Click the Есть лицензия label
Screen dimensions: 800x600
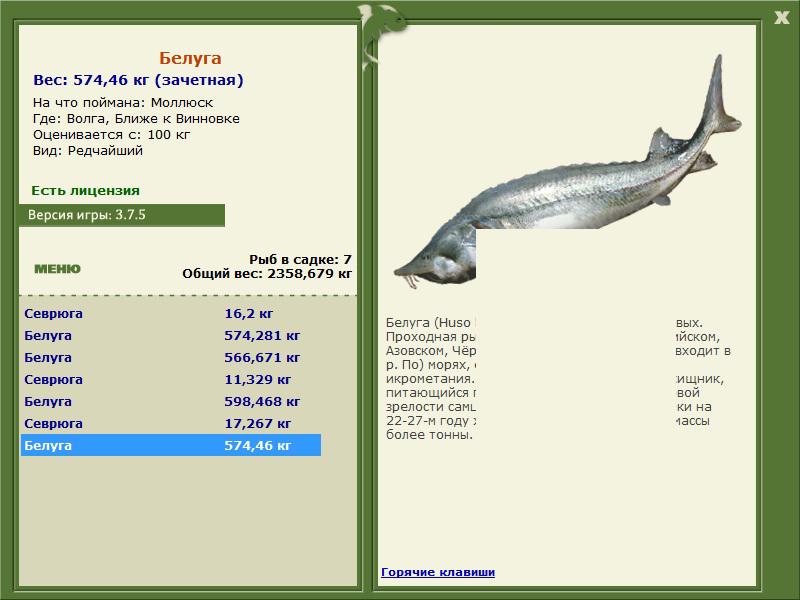[x=85, y=190]
